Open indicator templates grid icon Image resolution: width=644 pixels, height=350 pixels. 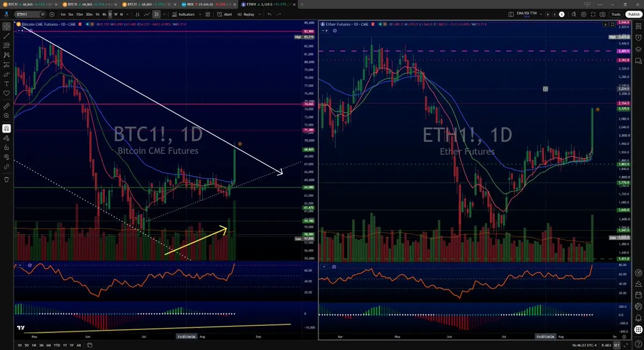[207, 14]
